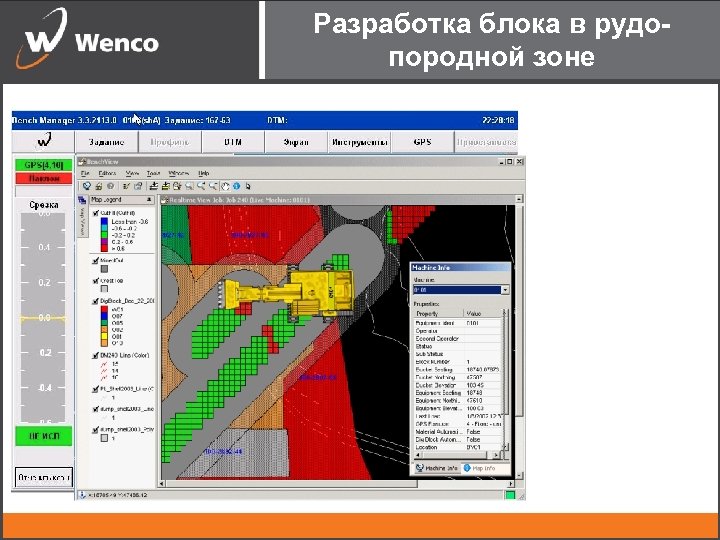Click the Bucket Elevation property row
The height and width of the screenshot is (540, 720).
point(457,385)
